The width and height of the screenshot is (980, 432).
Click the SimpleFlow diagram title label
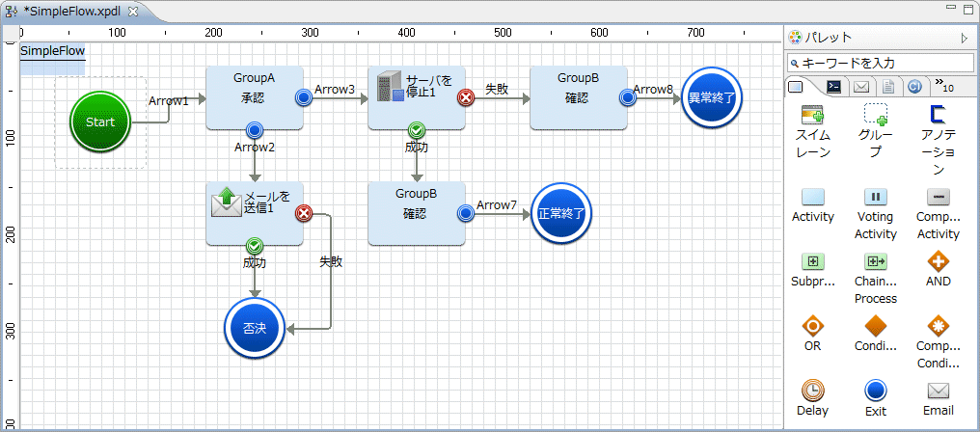52,51
